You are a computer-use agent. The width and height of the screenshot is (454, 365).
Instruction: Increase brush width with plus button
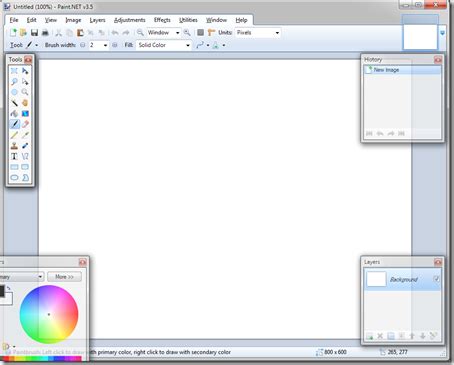point(115,45)
